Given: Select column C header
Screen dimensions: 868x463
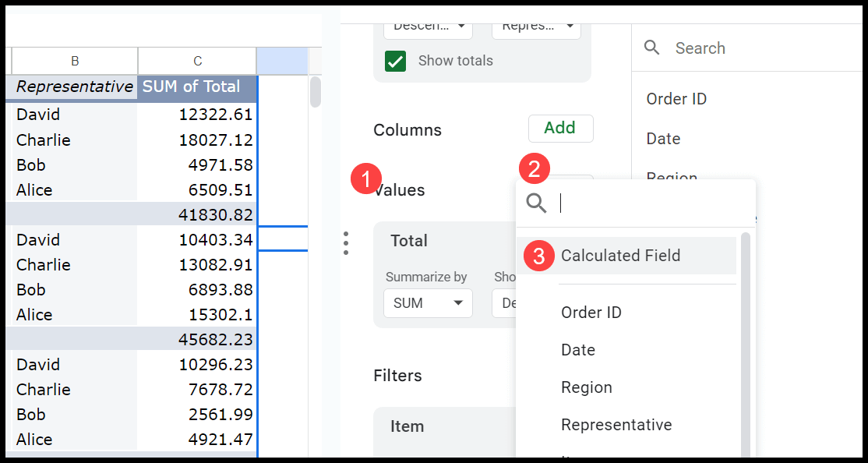Looking at the screenshot, I should tap(198, 61).
